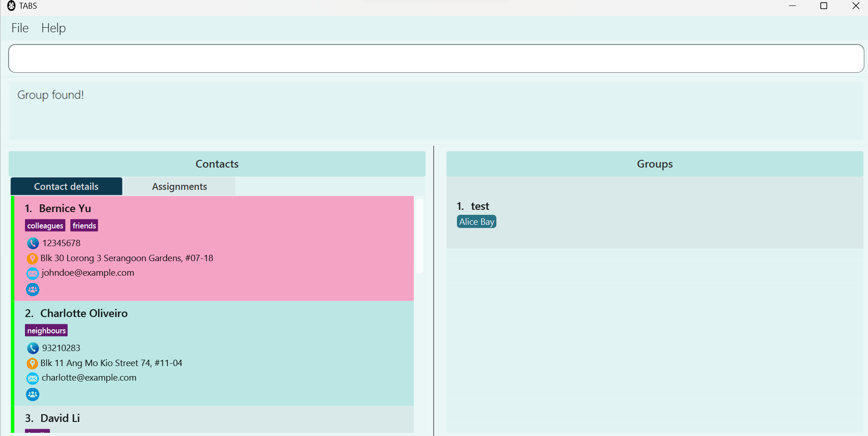The image size is (868, 436).
Task: Click the email charlotte@example.com
Action: tap(89, 377)
